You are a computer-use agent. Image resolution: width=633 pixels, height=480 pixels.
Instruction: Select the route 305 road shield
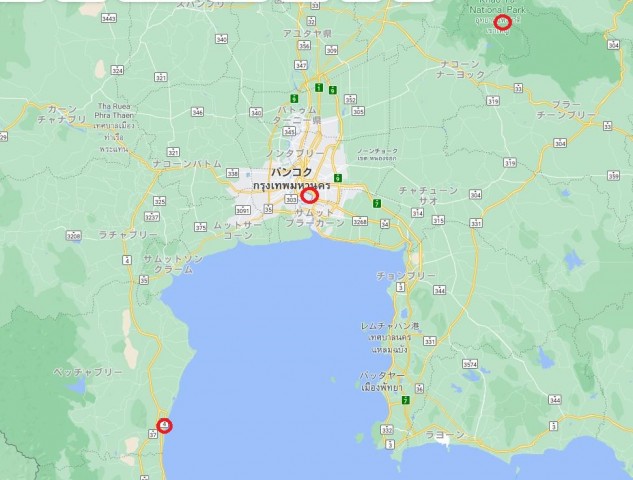point(358,111)
